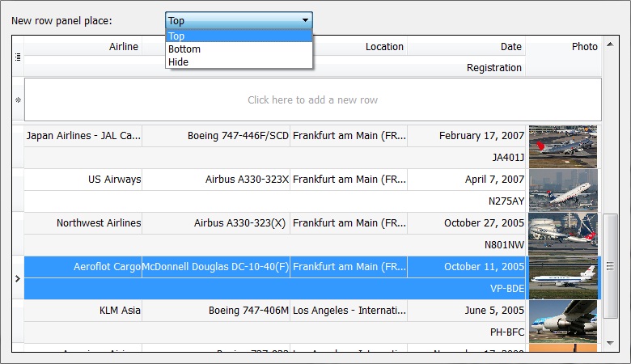The width and height of the screenshot is (631, 364).
Task: Open the New row panel place combo box
Action: 239,20
